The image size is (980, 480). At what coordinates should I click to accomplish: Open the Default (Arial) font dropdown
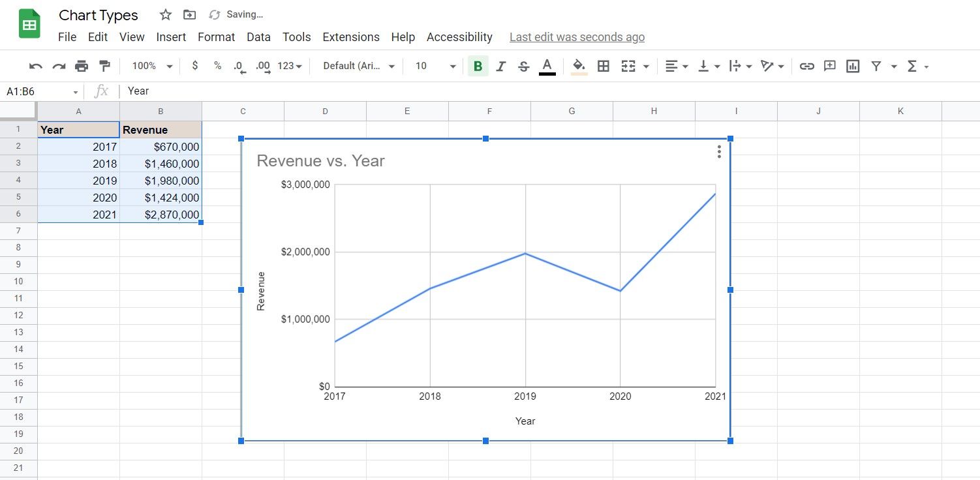[359, 66]
